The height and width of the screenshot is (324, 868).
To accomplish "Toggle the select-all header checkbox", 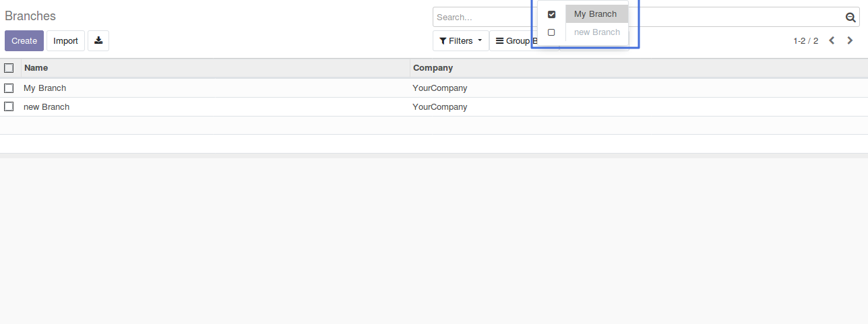I will (x=9, y=68).
